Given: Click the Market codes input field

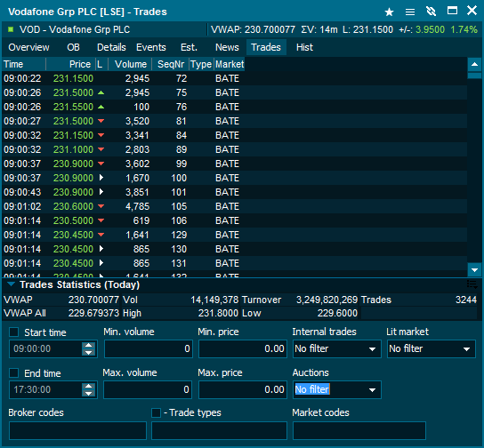Looking at the screenshot, I should point(359,430).
